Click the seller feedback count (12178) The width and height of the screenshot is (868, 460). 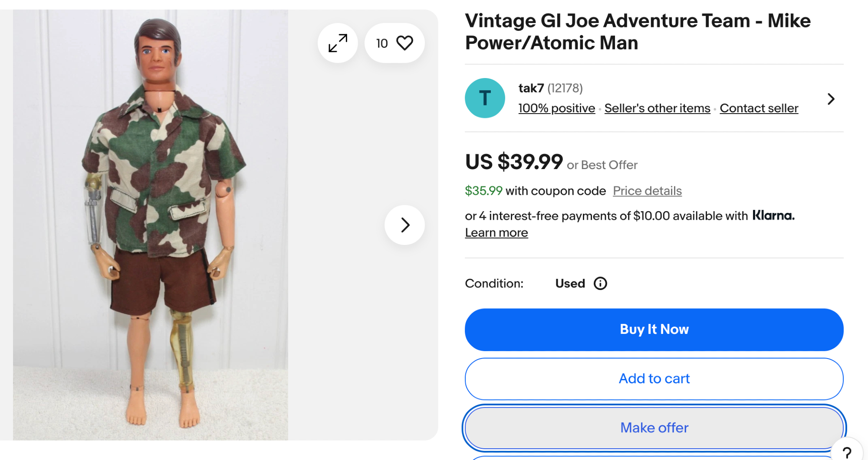(565, 88)
